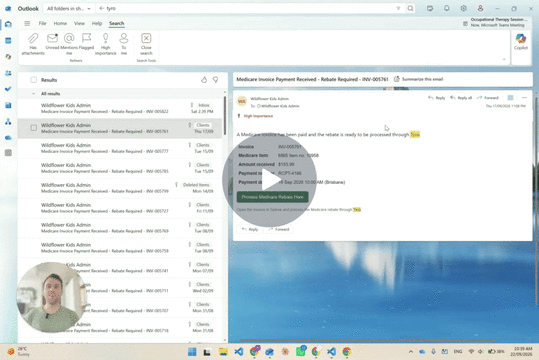The height and width of the screenshot is (360, 539).
Task: Open the email for INV-005759
Action: [x=120, y=248]
